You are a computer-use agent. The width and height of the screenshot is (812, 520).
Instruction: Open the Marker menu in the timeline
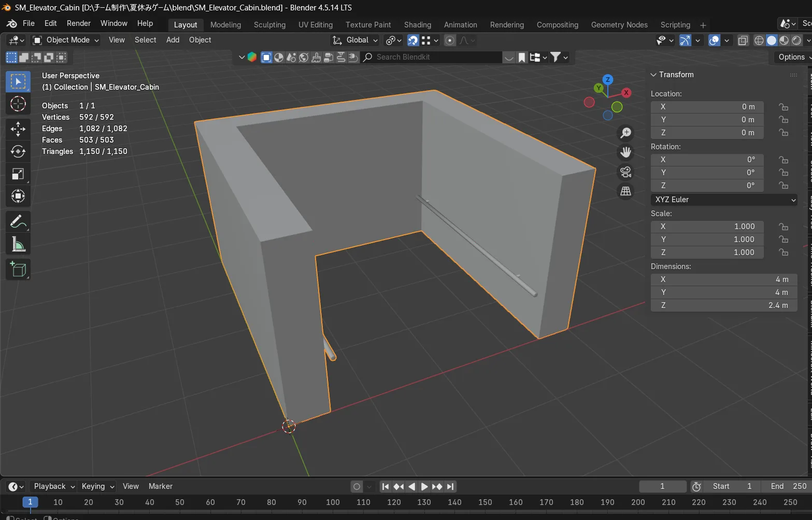161,486
